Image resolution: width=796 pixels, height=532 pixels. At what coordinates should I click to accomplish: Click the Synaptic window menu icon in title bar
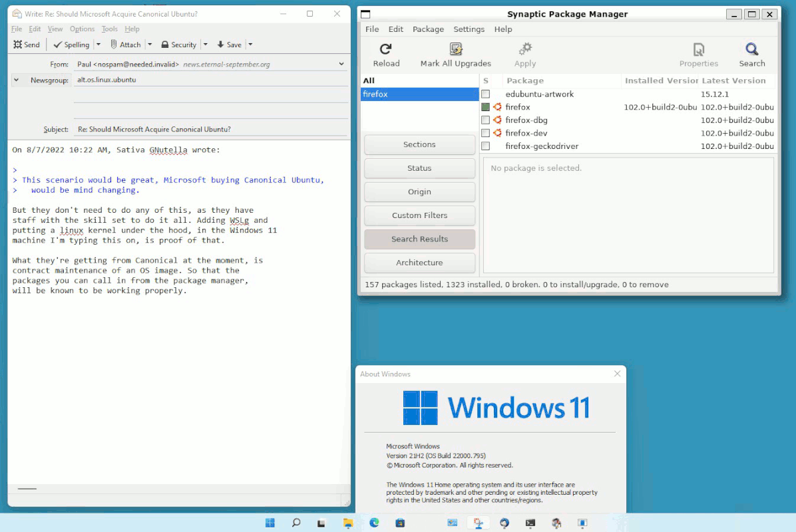pos(365,14)
